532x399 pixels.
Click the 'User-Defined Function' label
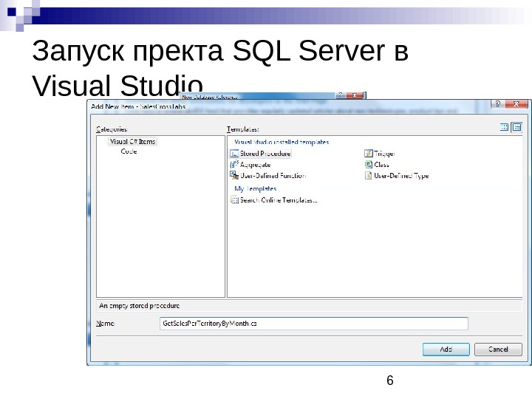pos(273,176)
